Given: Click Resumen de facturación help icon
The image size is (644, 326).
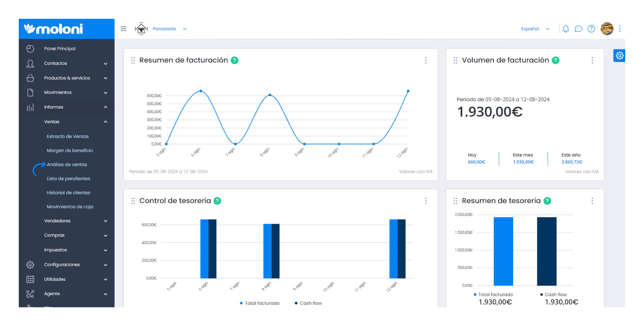Looking at the screenshot, I should [x=235, y=60].
